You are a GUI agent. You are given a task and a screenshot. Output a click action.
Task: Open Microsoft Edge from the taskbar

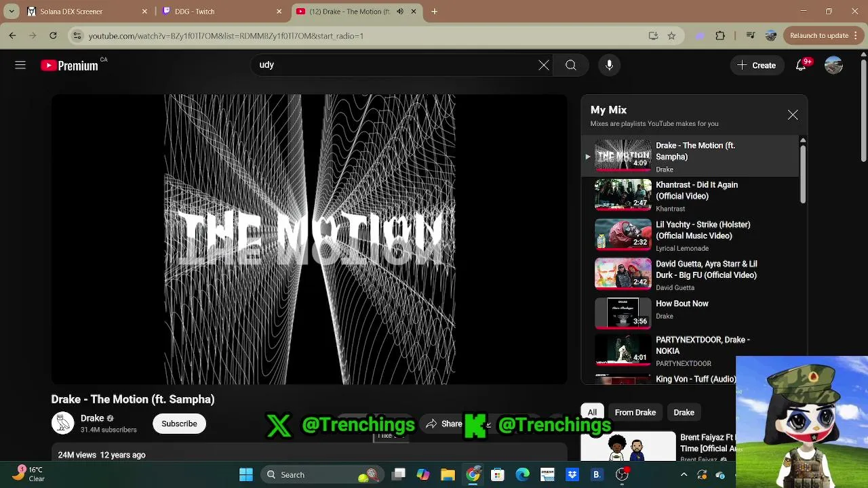(x=522, y=474)
